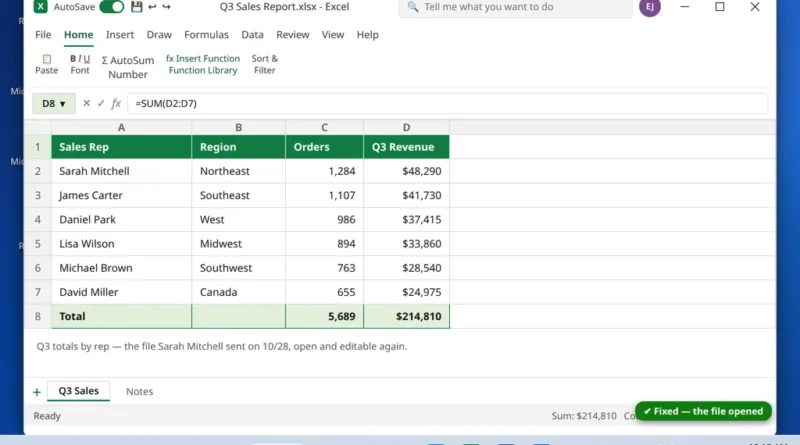800x445 pixels.
Task: Click the Canada region cell
Action: (238, 292)
